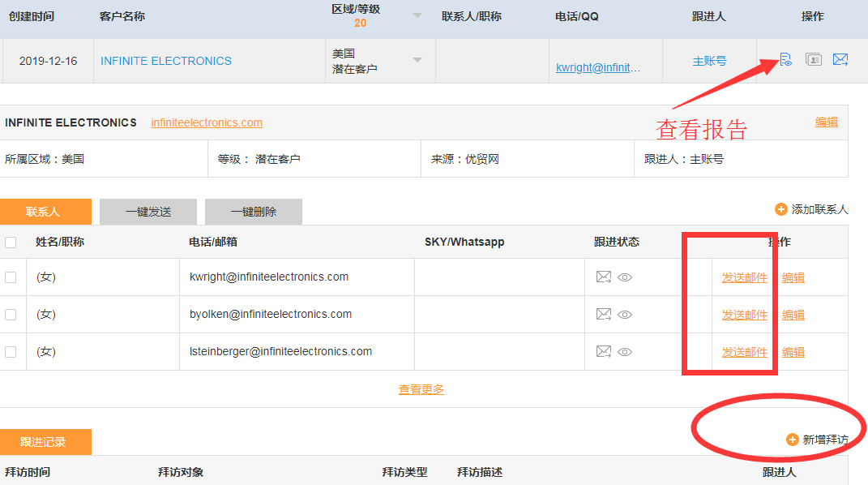868x485 pixels.
Task: Click the plus icon next to 添加联系人
Action: 780,209
